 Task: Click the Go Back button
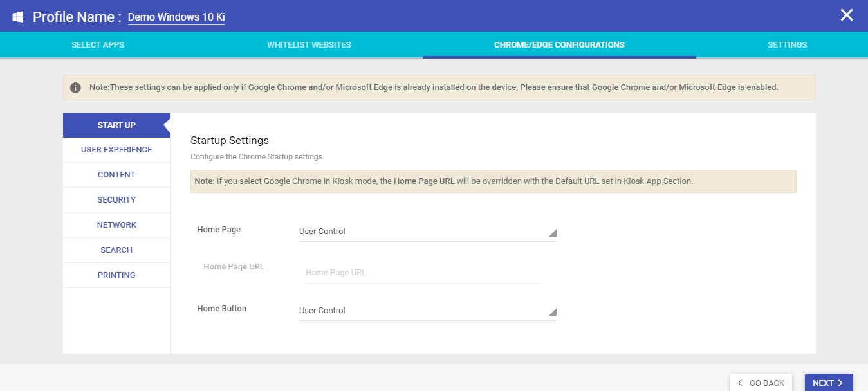tap(761, 383)
